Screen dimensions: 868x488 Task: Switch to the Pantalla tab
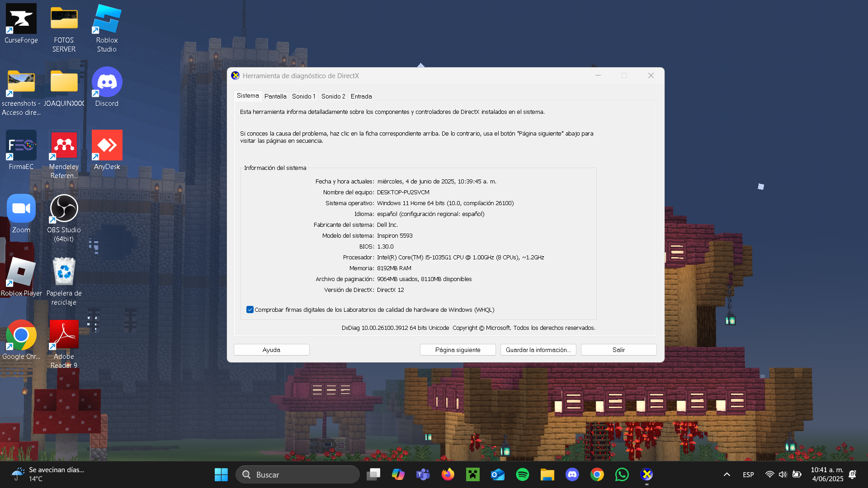[x=275, y=96]
